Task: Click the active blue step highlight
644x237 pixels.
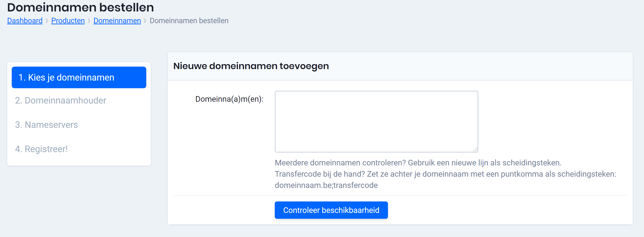Action: click(79, 77)
